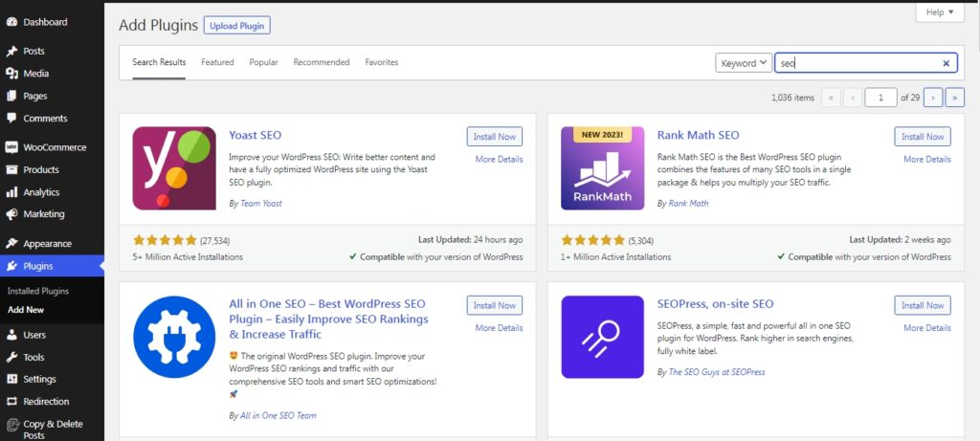
Task: Click the Comments speech bubble icon
Action: click(x=11, y=118)
